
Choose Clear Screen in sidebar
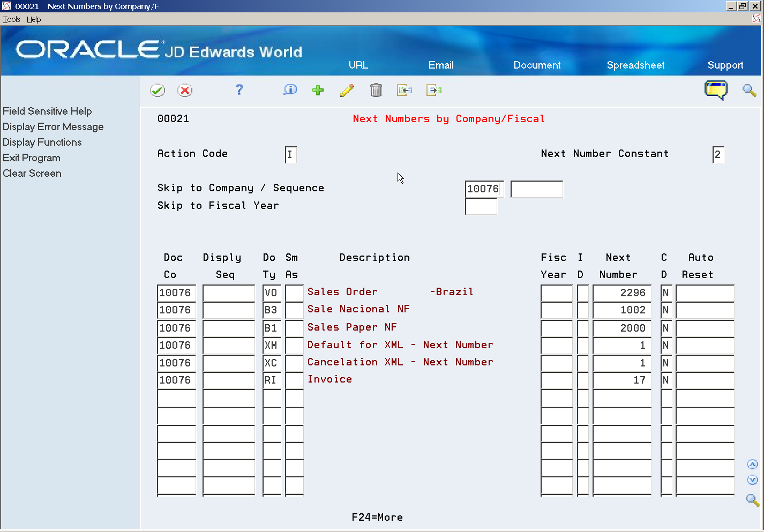(x=32, y=173)
